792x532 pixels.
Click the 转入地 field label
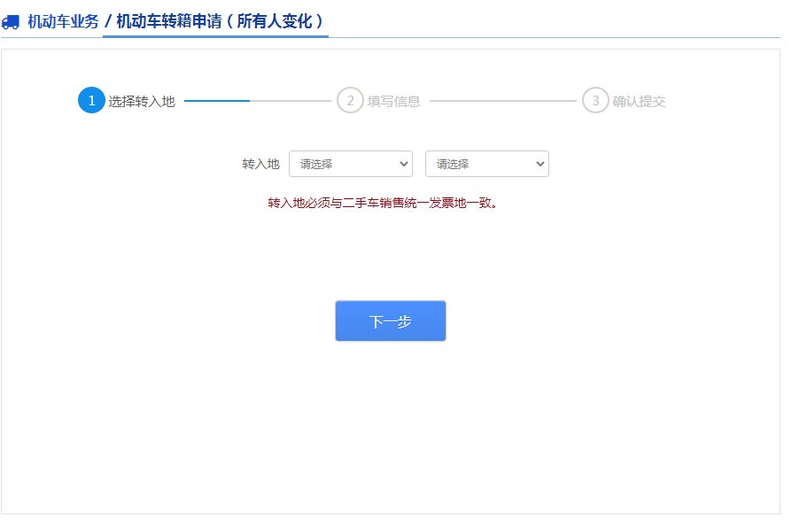coord(260,164)
